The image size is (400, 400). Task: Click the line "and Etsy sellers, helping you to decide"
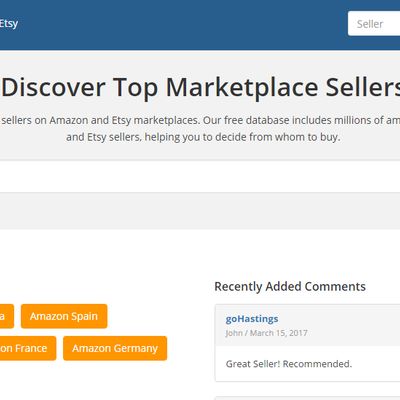203,137
